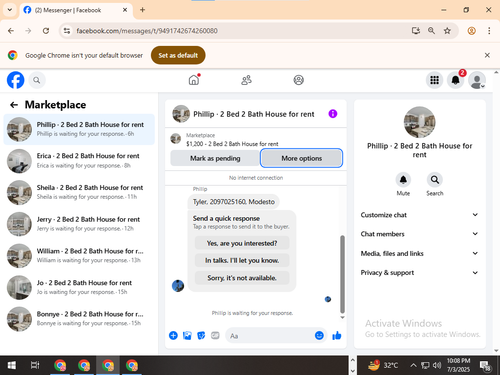
Task: Click Phillip's message 'Tyler. 2097025160. Modesto'
Action: point(234,202)
